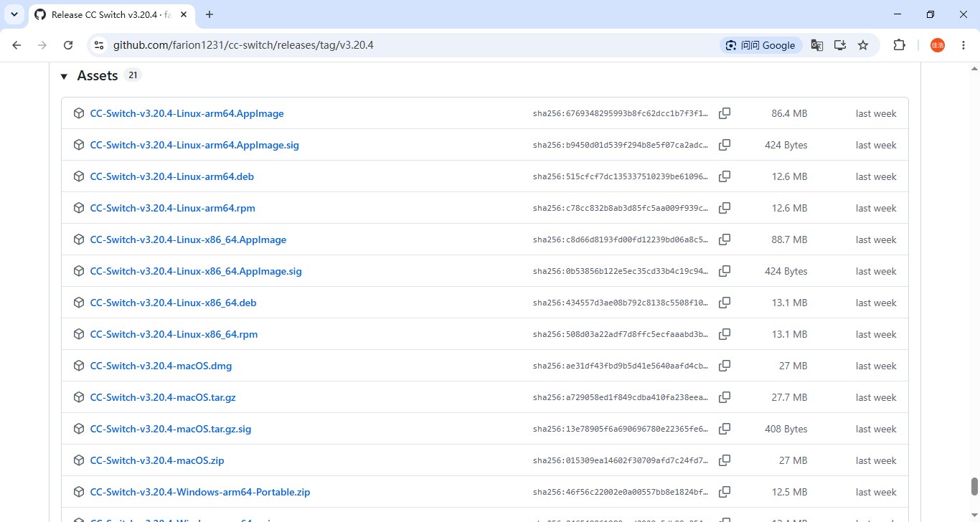Copy SHA256 hash for Linux-x86_64.AppImage.sig

coord(725,271)
